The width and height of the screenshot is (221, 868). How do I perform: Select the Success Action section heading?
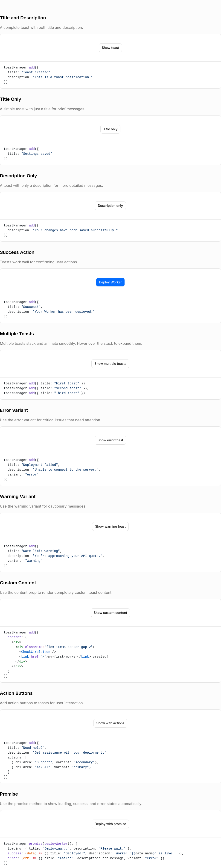[x=17, y=252]
